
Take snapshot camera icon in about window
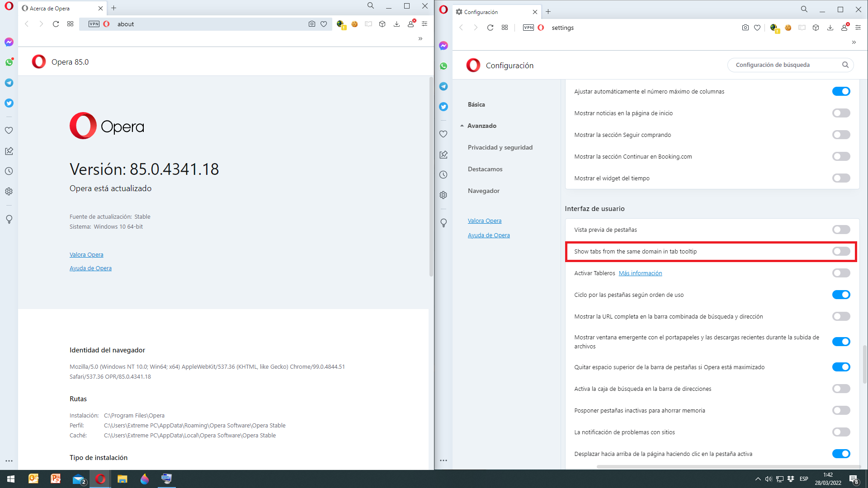(x=311, y=24)
